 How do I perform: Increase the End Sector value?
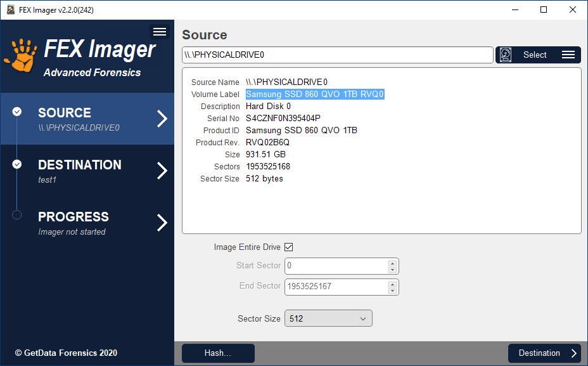(x=392, y=284)
